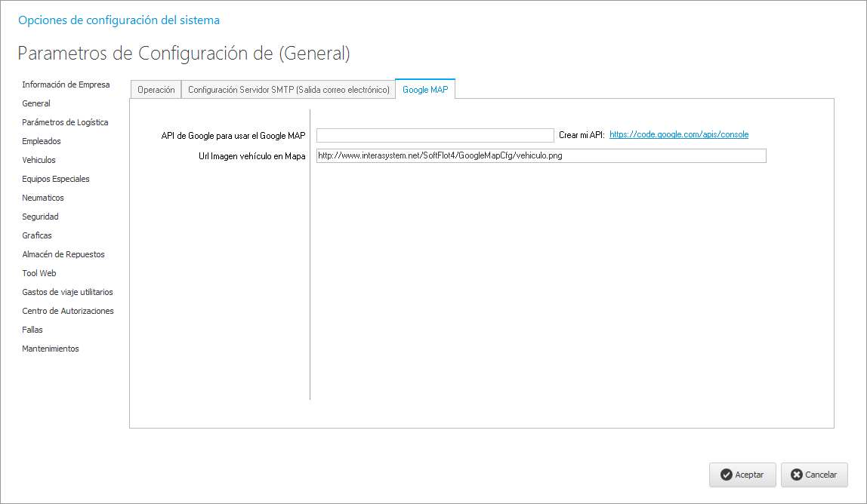Select Vehiculos in the sidebar
867x504 pixels.
point(39,160)
